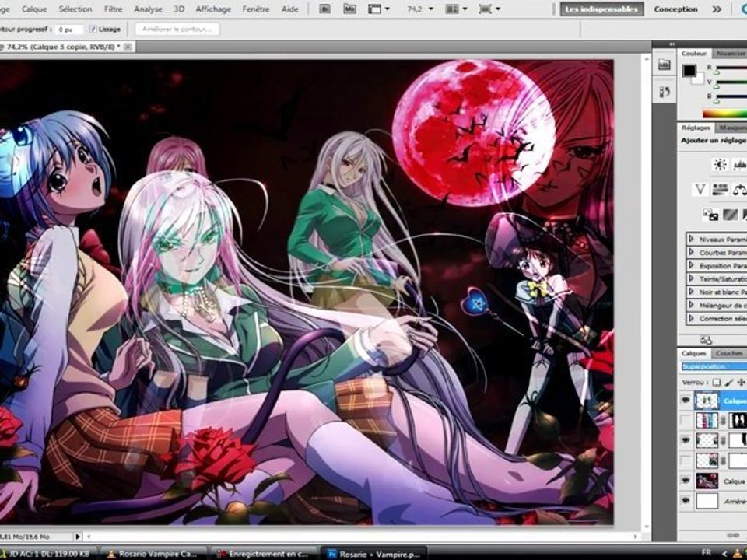Viewport: 747px width, 560px height.
Task: Open the Affichage menu
Action: [x=213, y=9]
